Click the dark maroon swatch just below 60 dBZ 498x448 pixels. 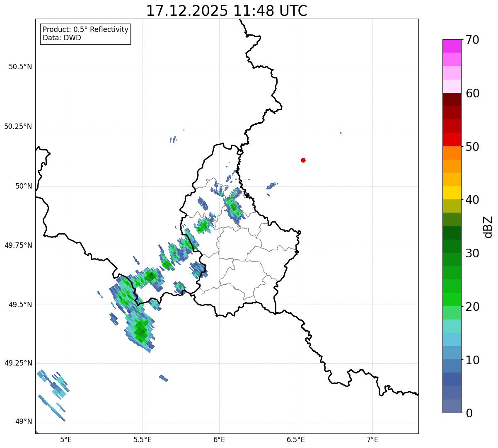pos(452,99)
